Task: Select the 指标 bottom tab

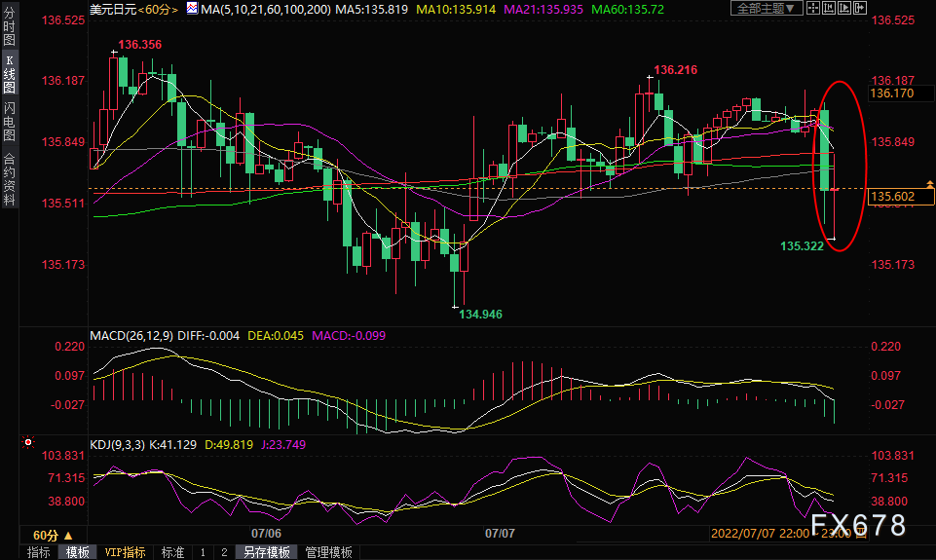Action: tap(39, 552)
